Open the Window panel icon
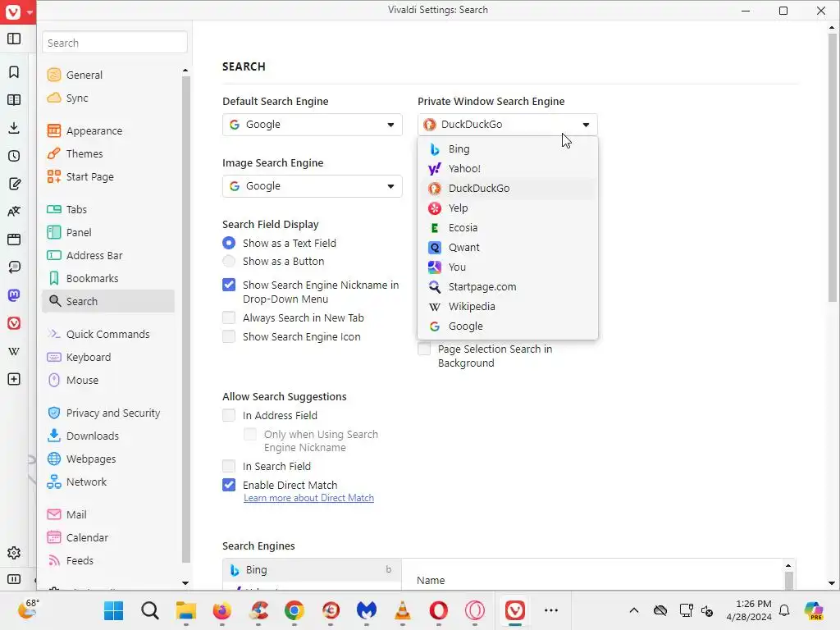840x630 pixels. [x=14, y=240]
